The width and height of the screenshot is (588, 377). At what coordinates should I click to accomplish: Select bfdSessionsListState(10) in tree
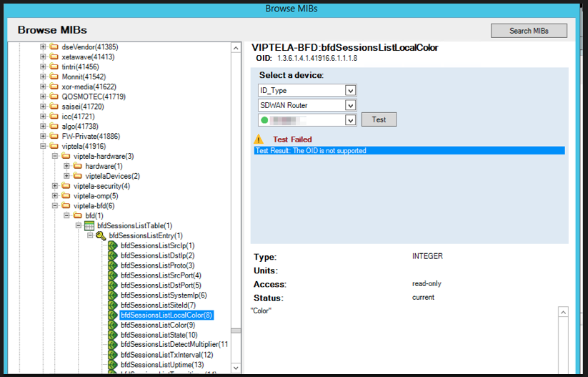[x=159, y=335]
